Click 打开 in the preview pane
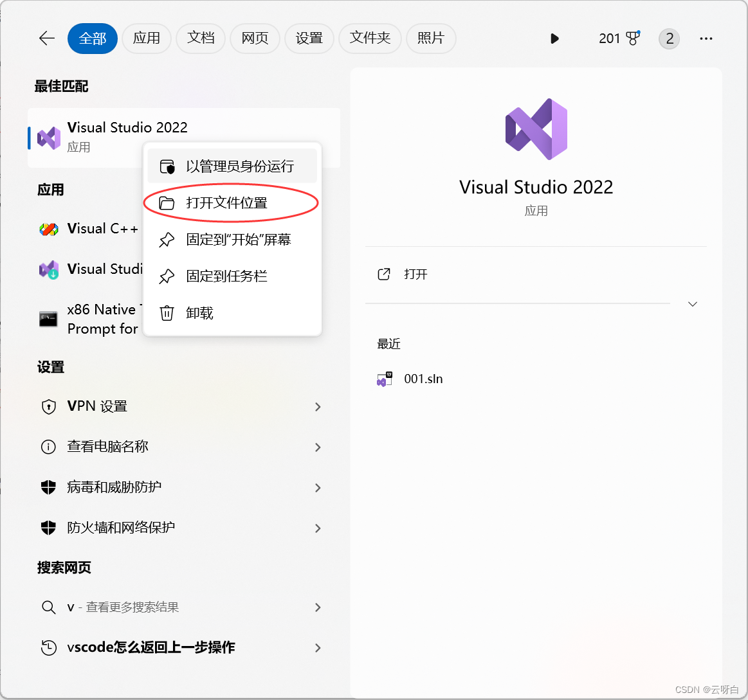The width and height of the screenshot is (748, 700). tap(415, 274)
